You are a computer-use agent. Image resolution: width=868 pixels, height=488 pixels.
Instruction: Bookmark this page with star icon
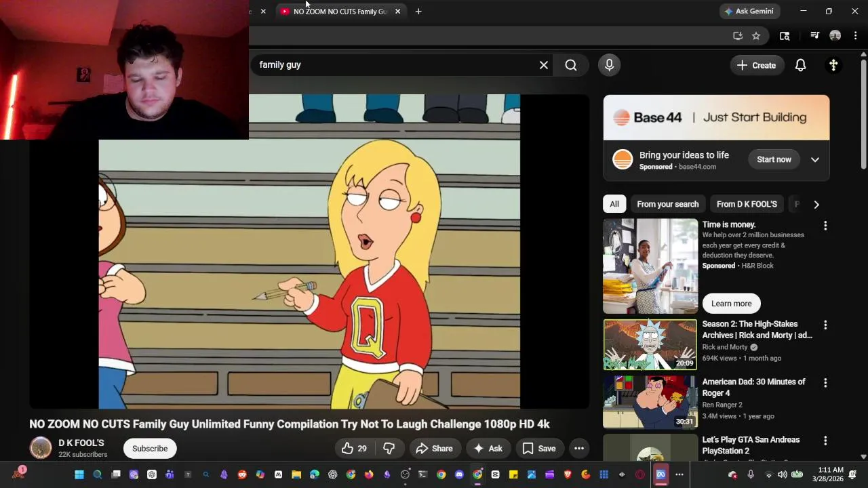click(x=756, y=36)
